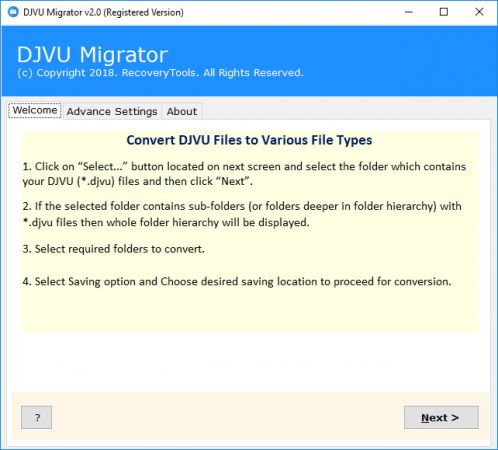
Task: Click the window title text Registered Version
Action: click(x=144, y=13)
